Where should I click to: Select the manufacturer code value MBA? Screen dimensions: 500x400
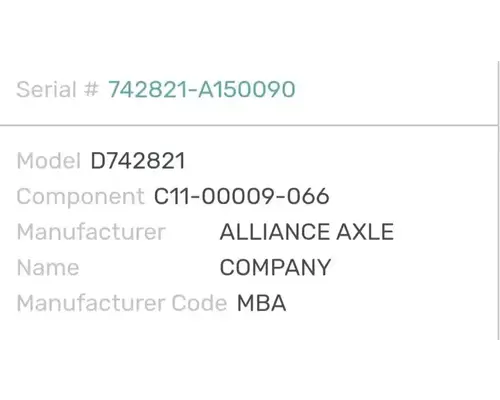tap(261, 303)
